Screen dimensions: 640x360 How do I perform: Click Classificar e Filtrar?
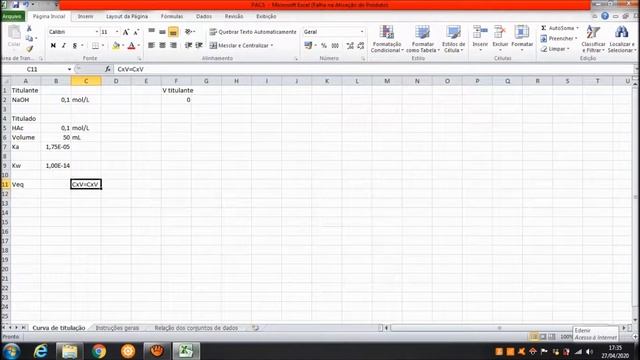coord(593,39)
